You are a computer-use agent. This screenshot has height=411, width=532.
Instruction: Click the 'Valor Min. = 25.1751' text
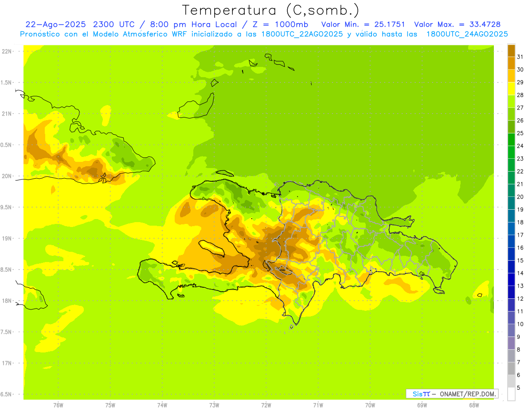click(363, 24)
